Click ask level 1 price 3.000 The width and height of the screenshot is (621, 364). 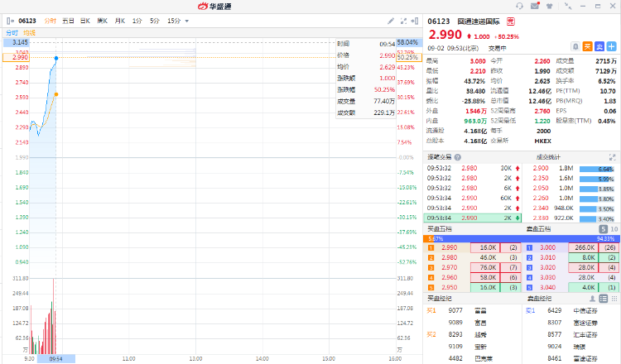(x=548, y=247)
